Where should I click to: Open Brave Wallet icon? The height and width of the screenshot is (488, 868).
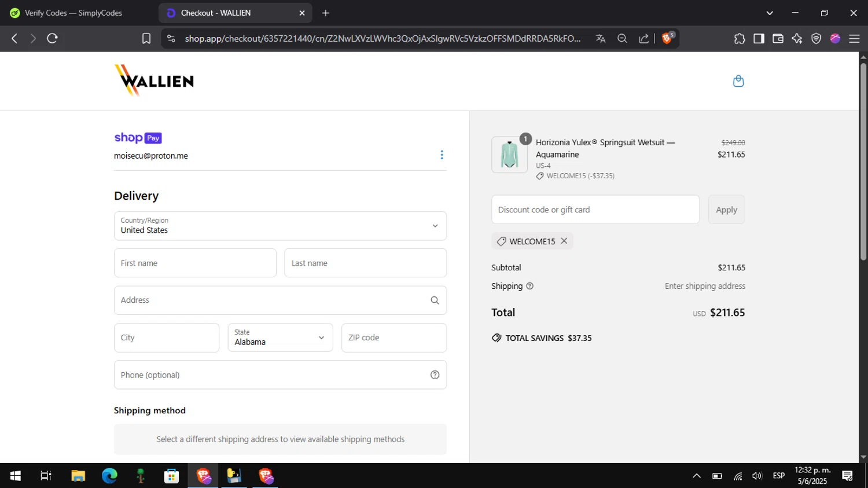pos(778,38)
